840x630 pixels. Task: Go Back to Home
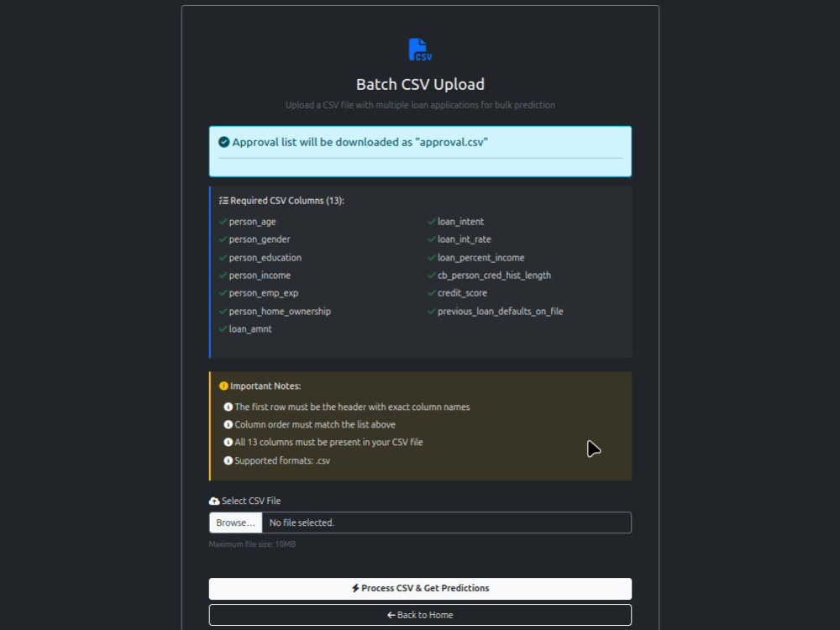tap(420, 615)
